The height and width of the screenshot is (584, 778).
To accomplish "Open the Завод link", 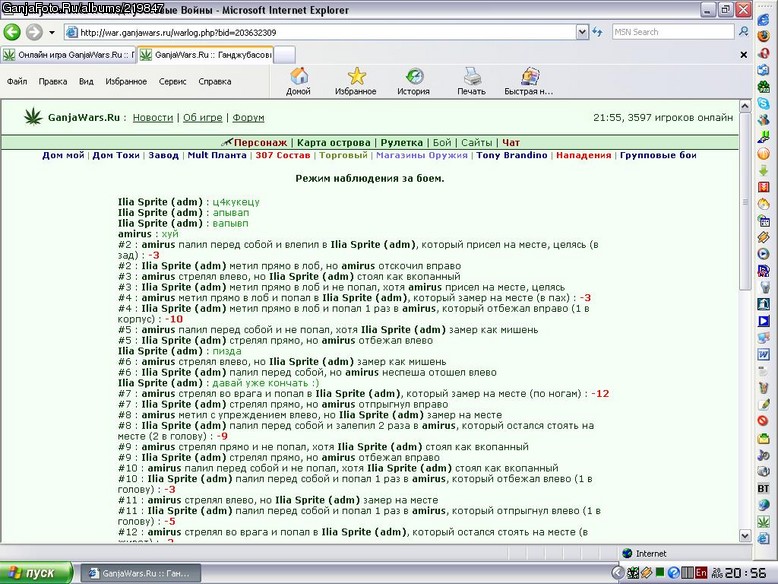I will (163, 155).
